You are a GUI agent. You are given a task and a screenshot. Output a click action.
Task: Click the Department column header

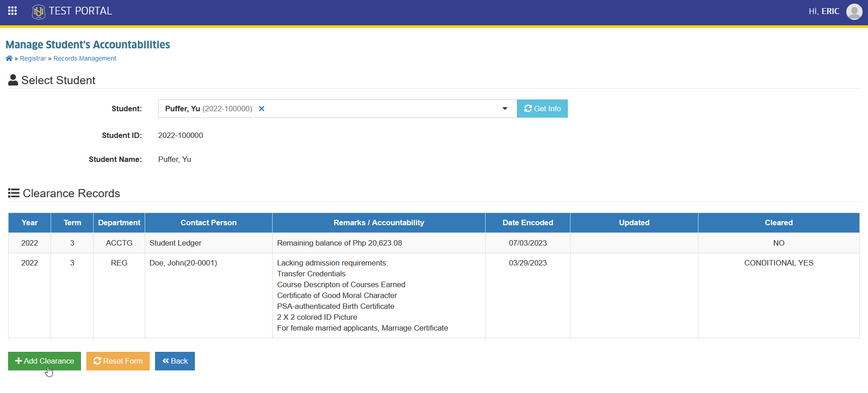(119, 223)
